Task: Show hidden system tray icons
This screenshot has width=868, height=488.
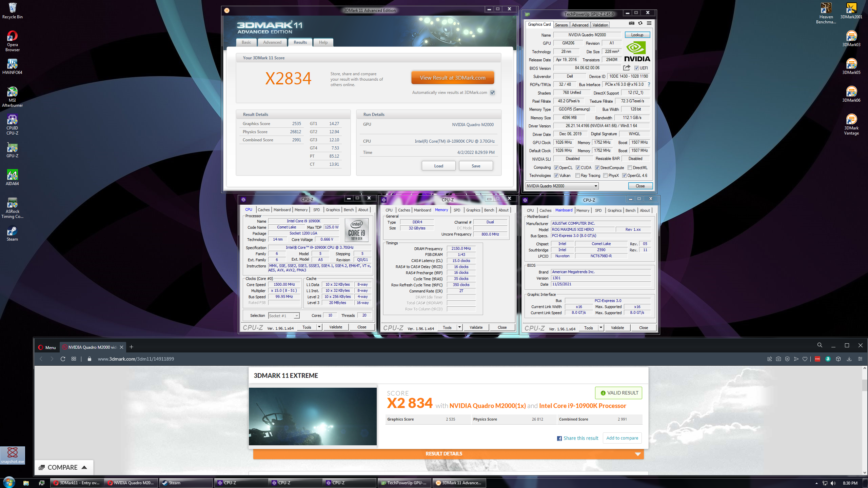Action: [816, 483]
